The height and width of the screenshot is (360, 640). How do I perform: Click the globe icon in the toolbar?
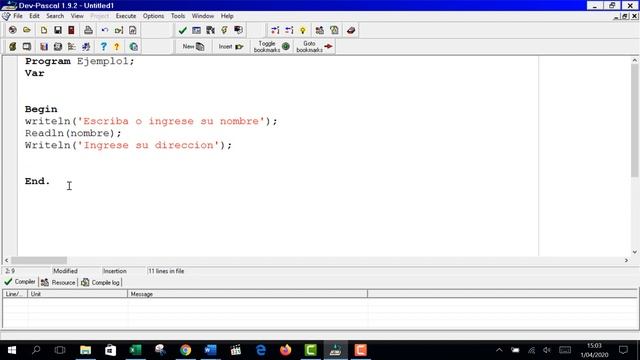pos(133,47)
